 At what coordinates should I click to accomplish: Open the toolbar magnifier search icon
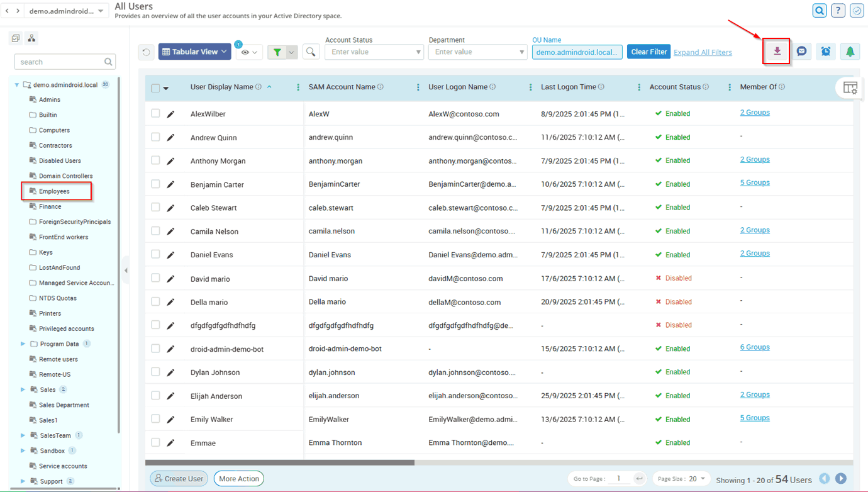(311, 51)
